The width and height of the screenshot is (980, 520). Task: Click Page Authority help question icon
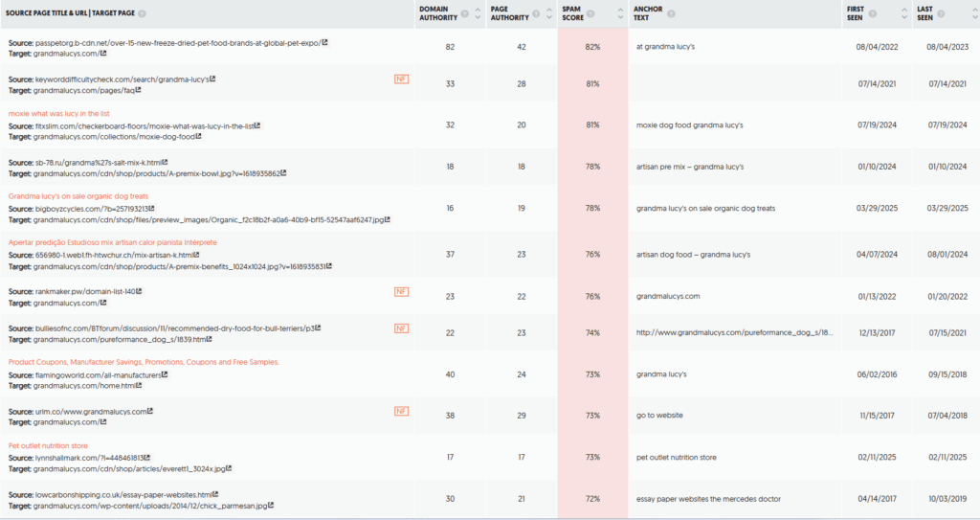[536, 13]
